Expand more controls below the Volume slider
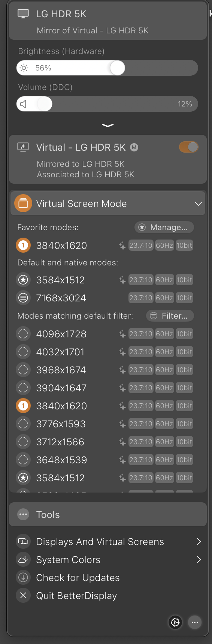The width and height of the screenshot is (212, 644). click(107, 125)
